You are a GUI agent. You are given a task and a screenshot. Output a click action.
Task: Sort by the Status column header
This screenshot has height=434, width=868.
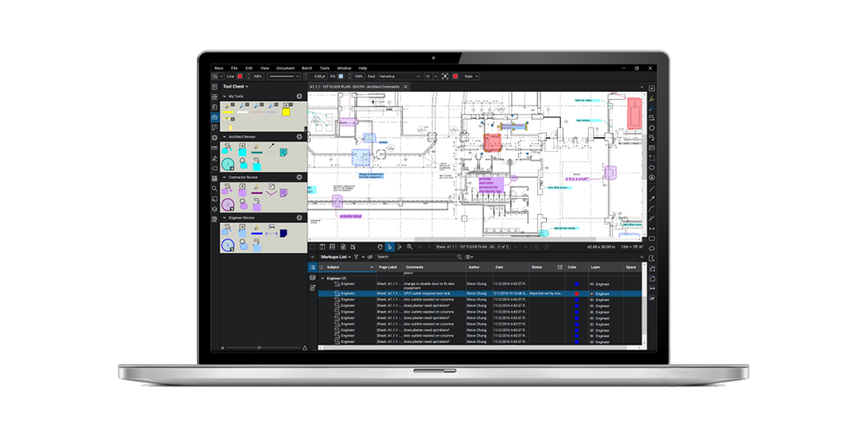547,266
